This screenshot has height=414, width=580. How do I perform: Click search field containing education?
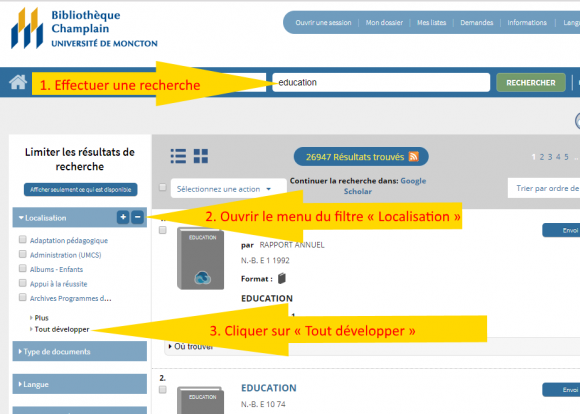(x=381, y=82)
